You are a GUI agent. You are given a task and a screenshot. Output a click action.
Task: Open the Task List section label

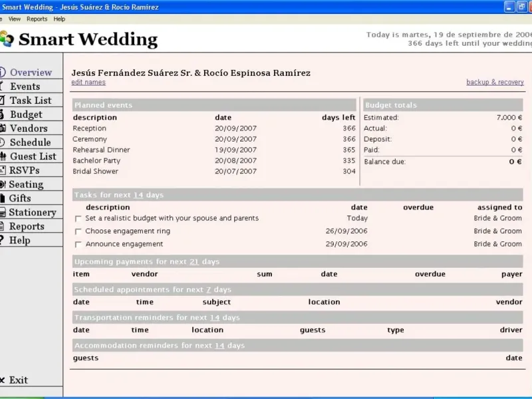click(31, 100)
